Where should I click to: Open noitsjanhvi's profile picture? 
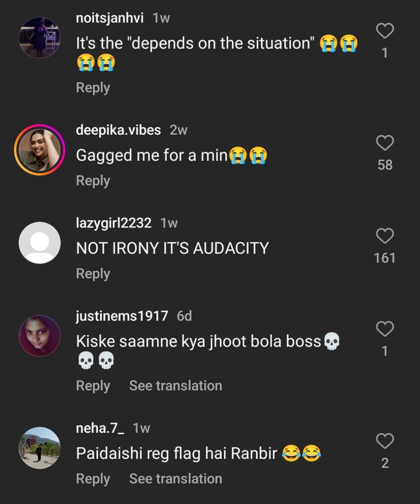point(40,38)
